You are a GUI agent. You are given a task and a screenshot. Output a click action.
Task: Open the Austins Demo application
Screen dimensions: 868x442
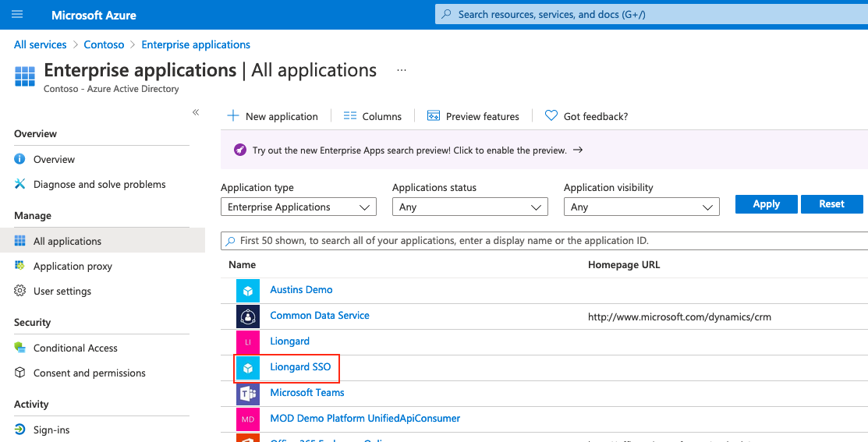coord(301,290)
